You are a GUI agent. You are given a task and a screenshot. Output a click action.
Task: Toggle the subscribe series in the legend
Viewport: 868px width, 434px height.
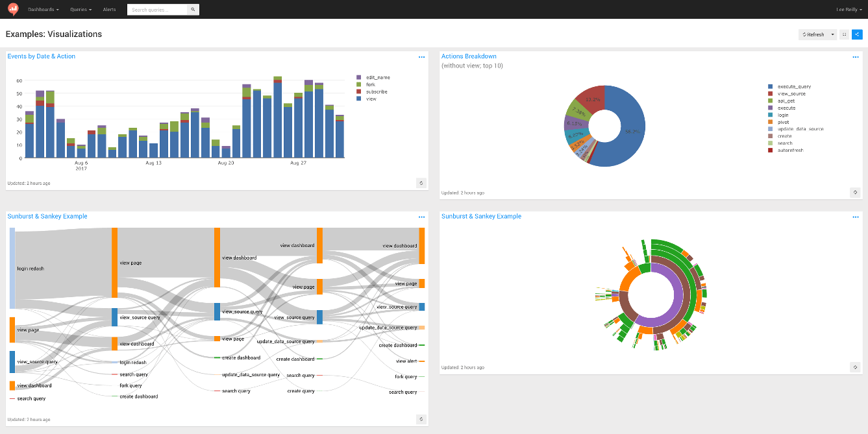377,91
